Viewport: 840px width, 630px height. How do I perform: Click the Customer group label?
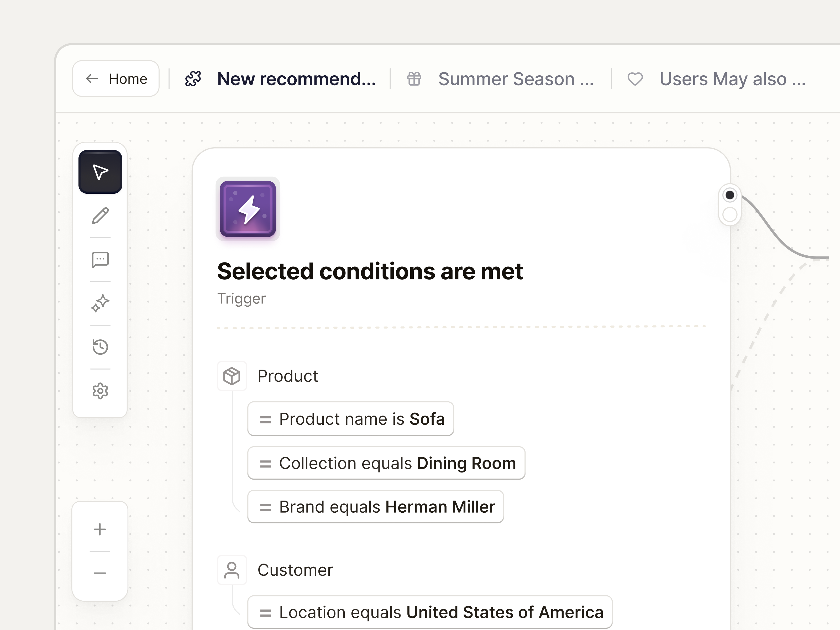[295, 570]
